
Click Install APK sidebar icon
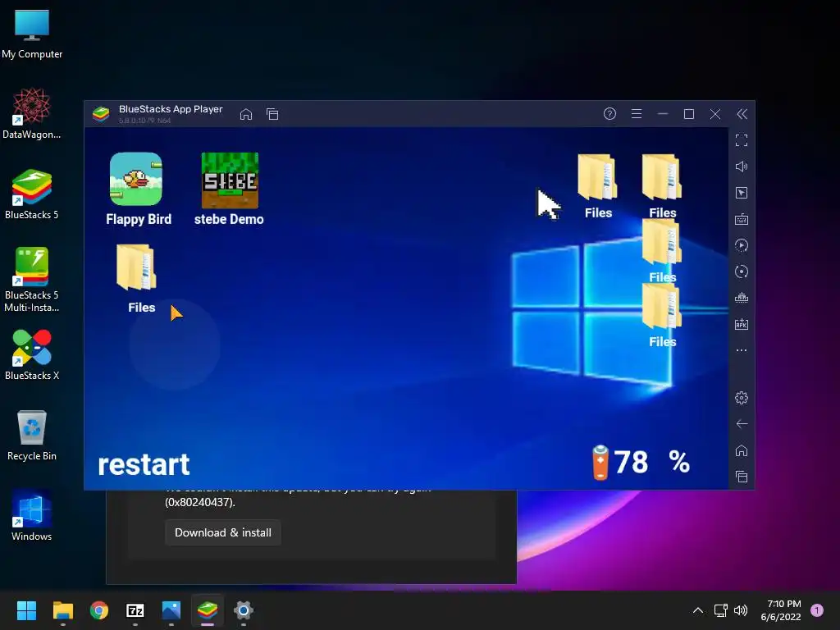pyautogui.click(x=742, y=324)
